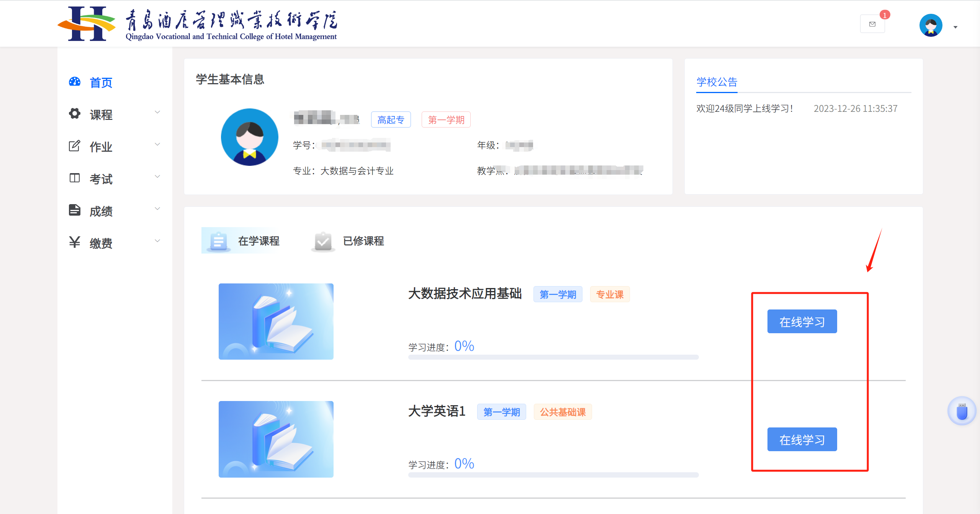Click the user avatar in header
Screen dimensions: 980x514
(x=931, y=25)
